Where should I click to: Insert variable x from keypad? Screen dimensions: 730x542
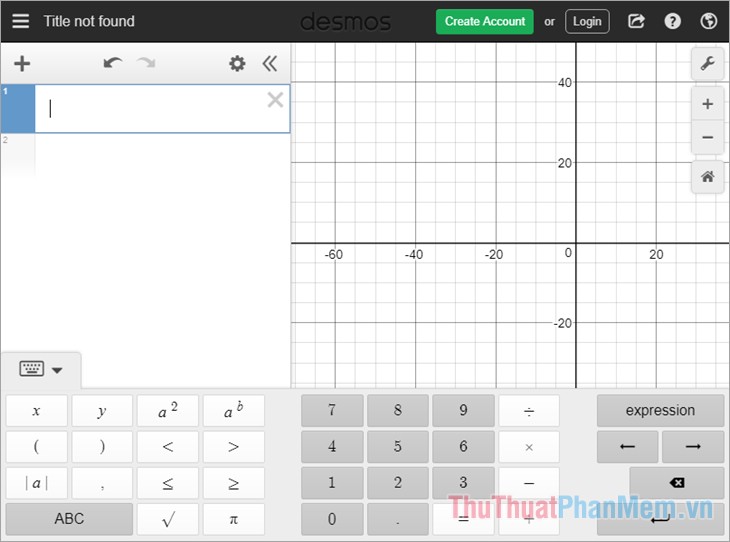[36, 411]
